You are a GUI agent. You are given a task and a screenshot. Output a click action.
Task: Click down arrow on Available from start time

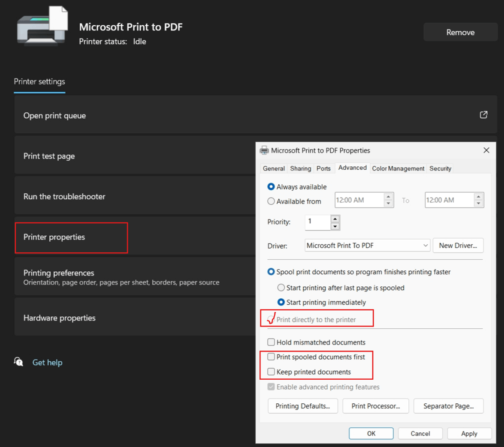[x=388, y=203]
